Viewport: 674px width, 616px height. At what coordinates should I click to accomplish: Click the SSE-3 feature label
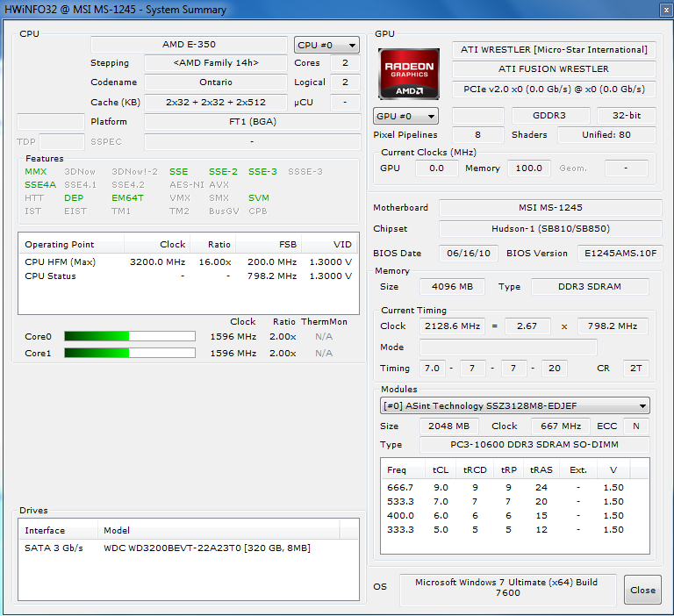pos(262,171)
